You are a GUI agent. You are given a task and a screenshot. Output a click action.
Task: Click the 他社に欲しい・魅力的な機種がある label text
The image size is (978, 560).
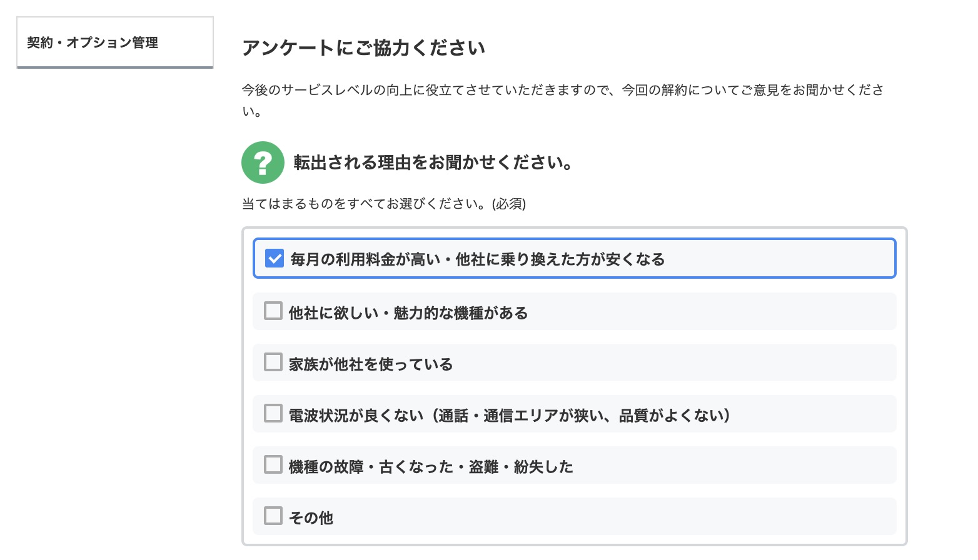pos(408,312)
